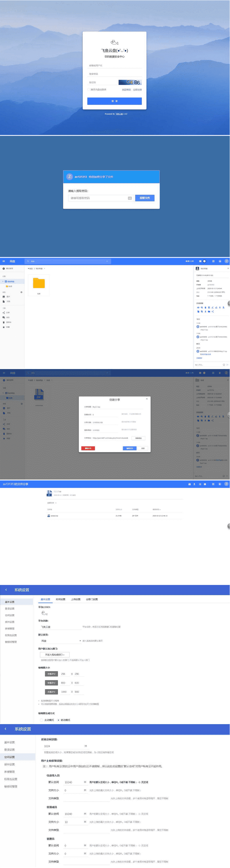Image resolution: width=230 pixels, height=868 pixels.
Task: Click the share permission icon under 目录权限
Action: [212, 311]
